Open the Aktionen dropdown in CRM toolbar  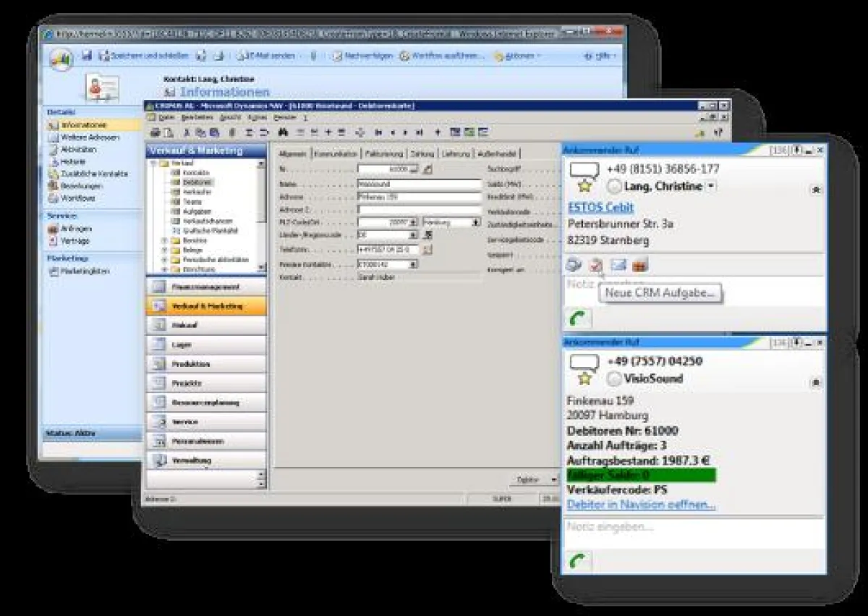[518, 56]
